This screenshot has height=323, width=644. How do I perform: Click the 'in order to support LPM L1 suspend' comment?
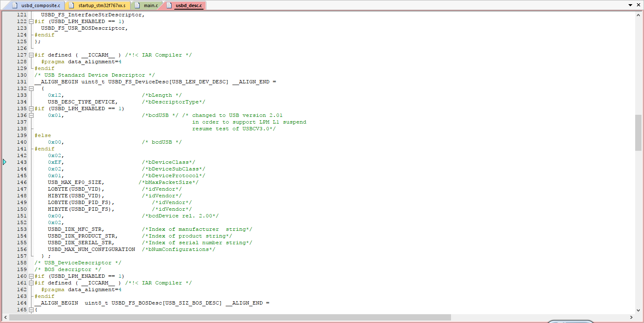249,122
